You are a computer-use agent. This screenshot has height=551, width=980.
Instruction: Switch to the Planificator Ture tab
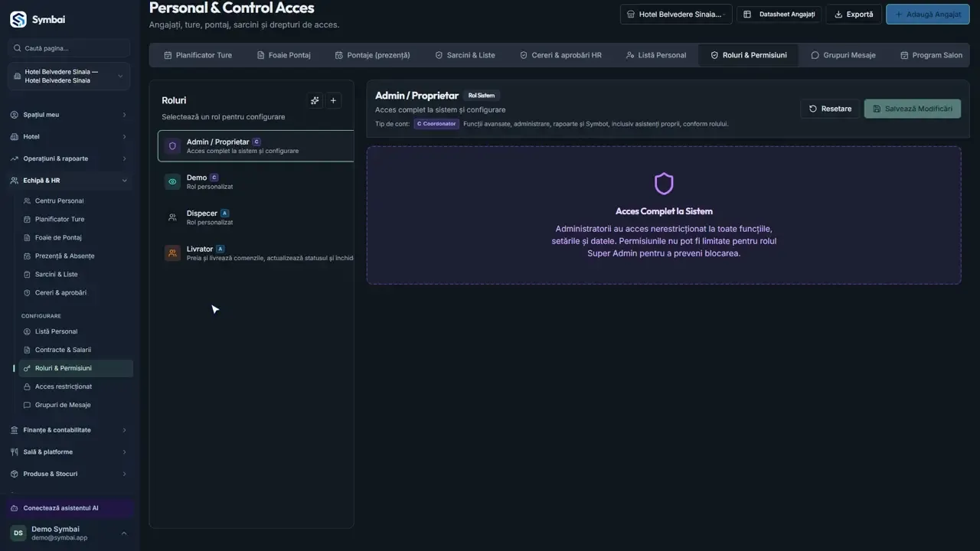tap(198, 55)
